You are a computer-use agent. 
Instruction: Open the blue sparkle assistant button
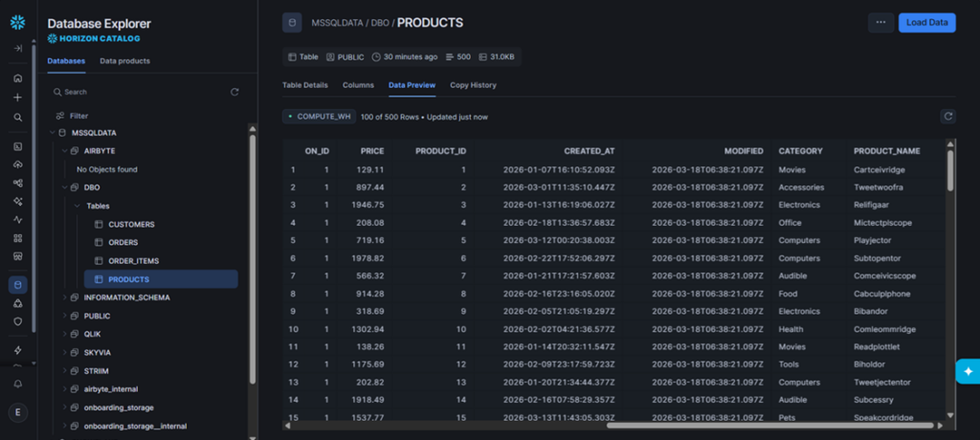point(968,371)
